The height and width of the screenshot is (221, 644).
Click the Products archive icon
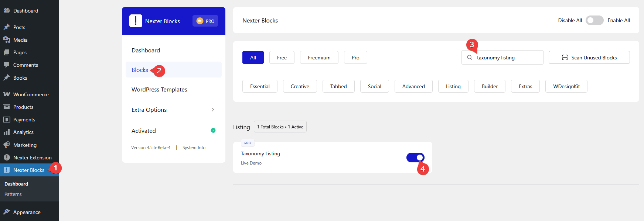(x=7, y=107)
